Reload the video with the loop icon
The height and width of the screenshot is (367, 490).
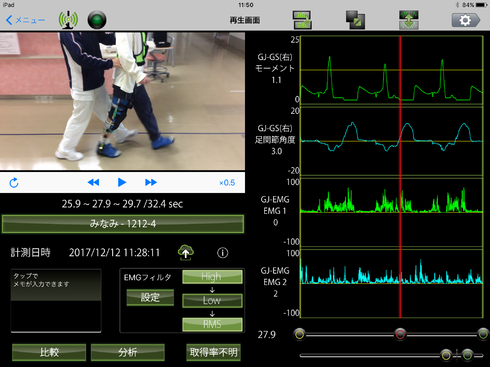(14, 183)
